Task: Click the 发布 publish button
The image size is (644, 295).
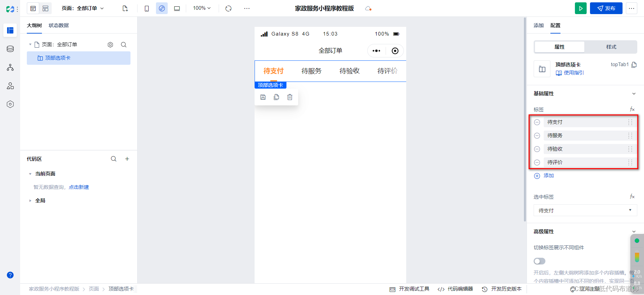Action: click(606, 8)
